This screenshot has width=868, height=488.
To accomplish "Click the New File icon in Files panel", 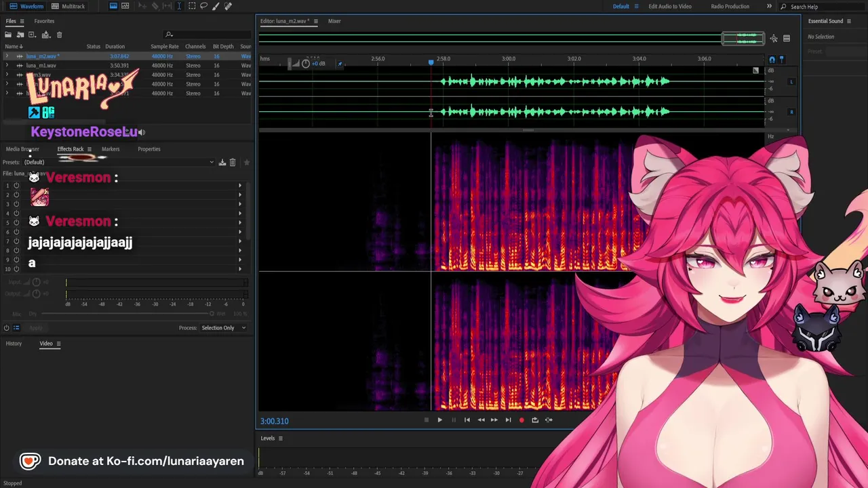I will pyautogui.click(x=32, y=35).
